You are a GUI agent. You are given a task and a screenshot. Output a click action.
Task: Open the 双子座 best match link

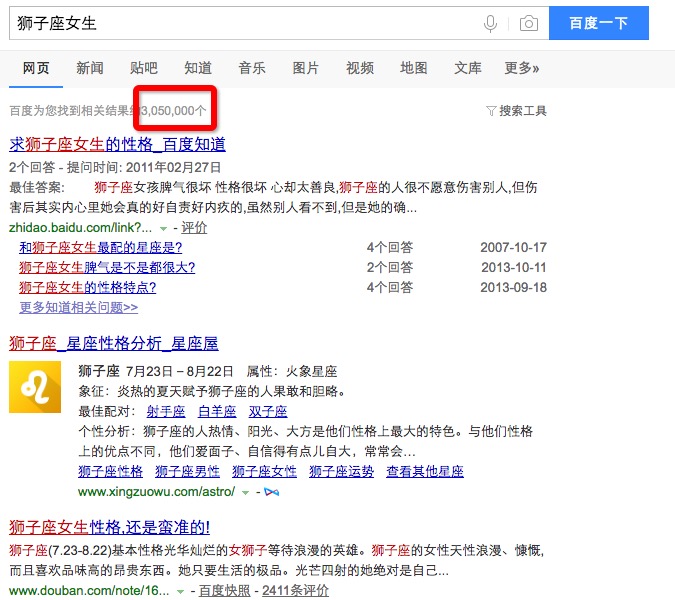tap(268, 411)
